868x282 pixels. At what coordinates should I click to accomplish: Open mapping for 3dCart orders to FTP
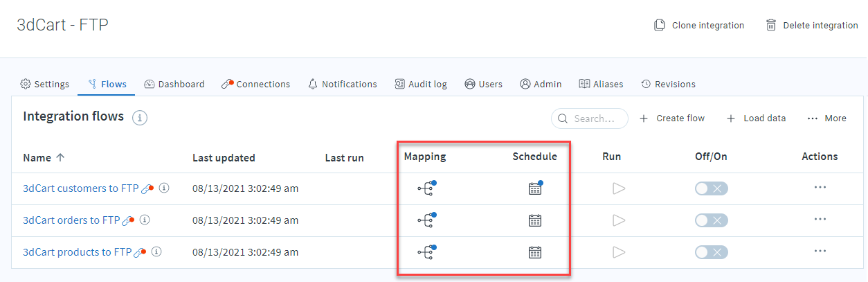click(x=427, y=220)
